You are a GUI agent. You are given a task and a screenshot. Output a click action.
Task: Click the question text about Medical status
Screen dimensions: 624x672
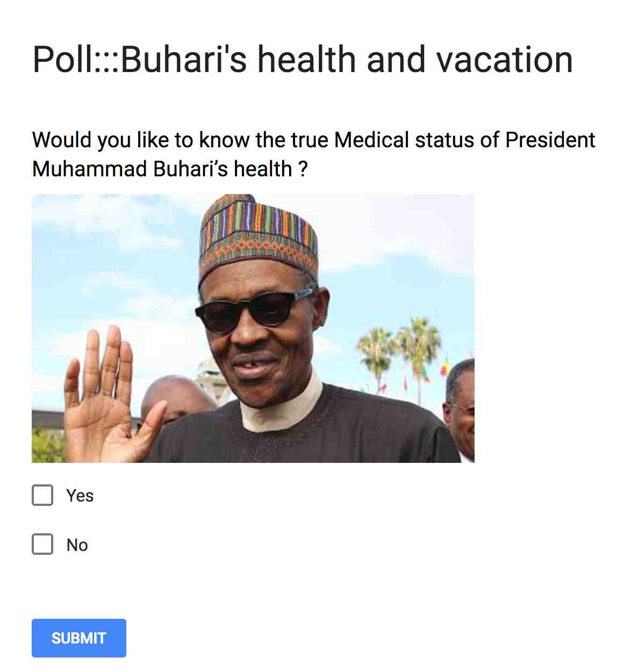[313, 154]
